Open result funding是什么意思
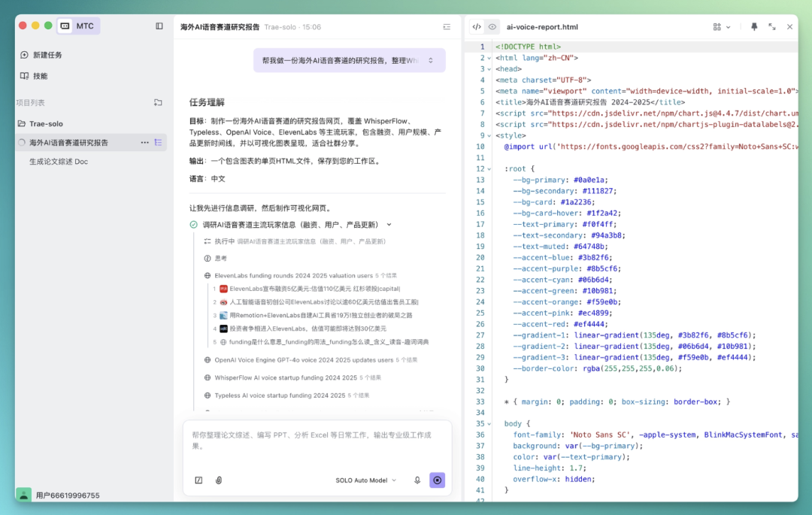 (329, 342)
